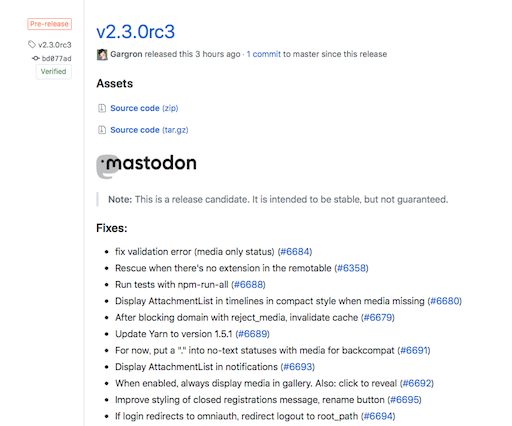
Task: Open pull request #6684
Action: (x=295, y=252)
